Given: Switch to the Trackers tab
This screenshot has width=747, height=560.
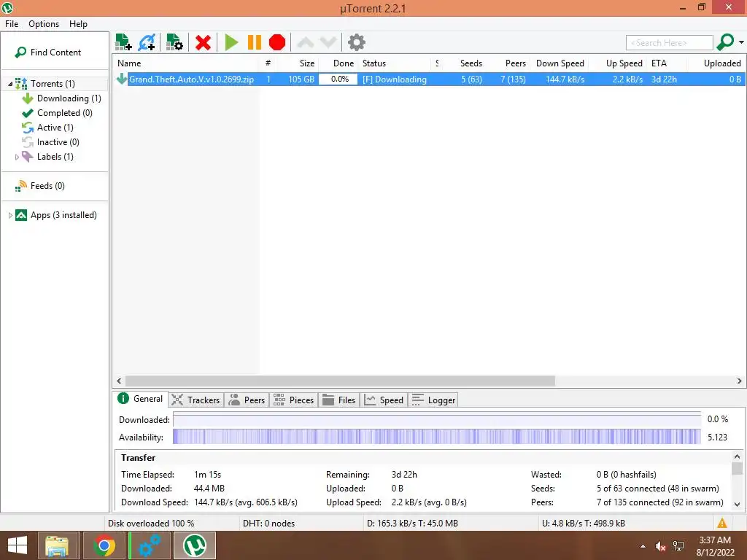Looking at the screenshot, I should pos(196,400).
